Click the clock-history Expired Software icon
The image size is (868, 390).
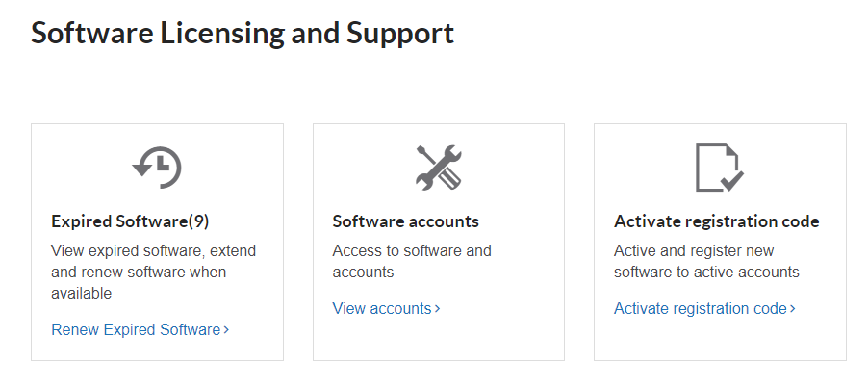point(157,167)
